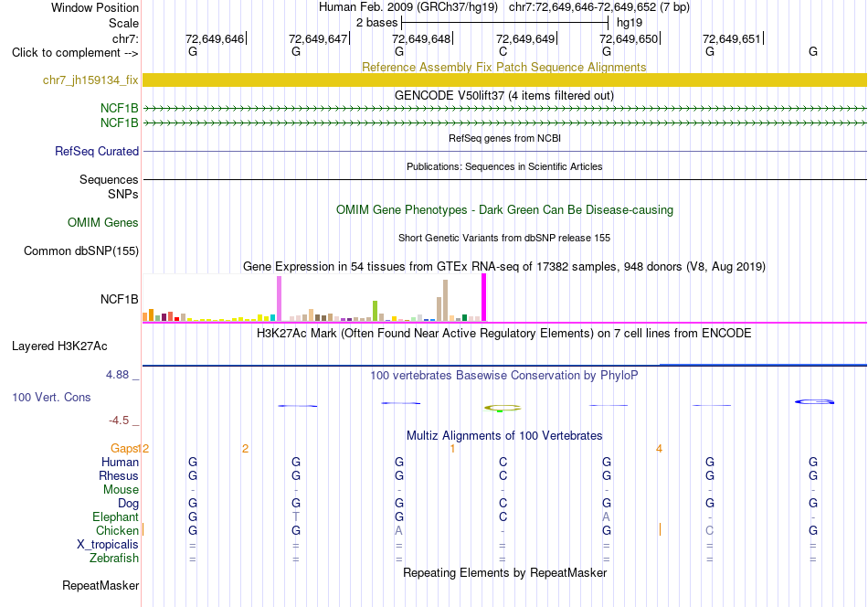Click the faded A base in Chicken row

coord(398,530)
